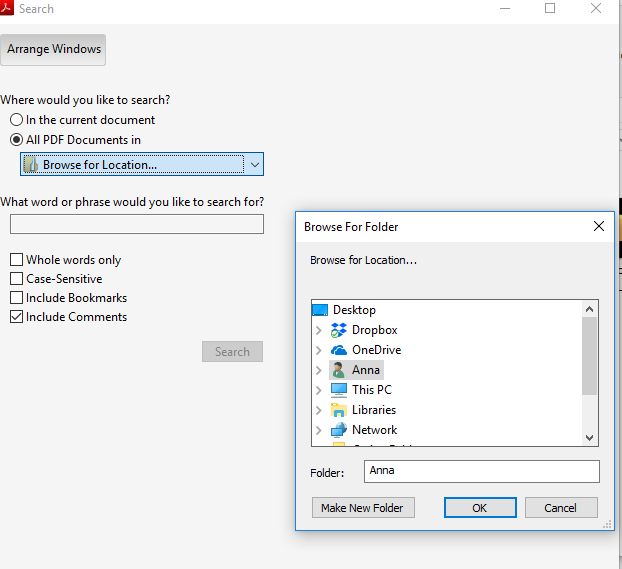The height and width of the screenshot is (569, 622).
Task: Expand the This PC tree node
Action: pyautogui.click(x=319, y=390)
